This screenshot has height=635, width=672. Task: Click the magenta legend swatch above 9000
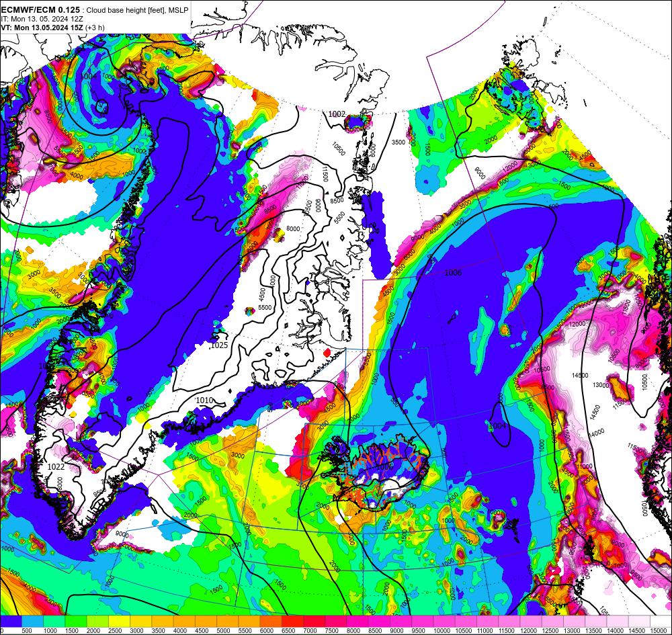tap(401, 622)
